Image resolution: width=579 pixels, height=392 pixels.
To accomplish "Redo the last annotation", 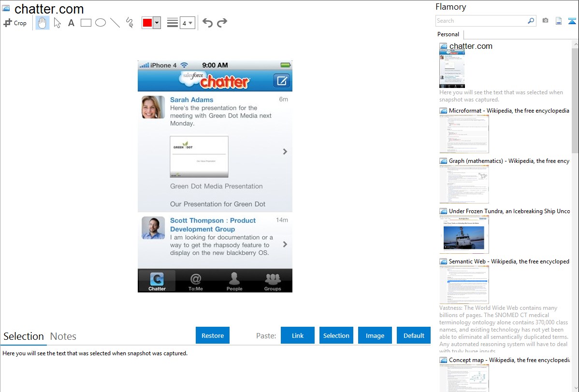I will pyautogui.click(x=222, y=23).
